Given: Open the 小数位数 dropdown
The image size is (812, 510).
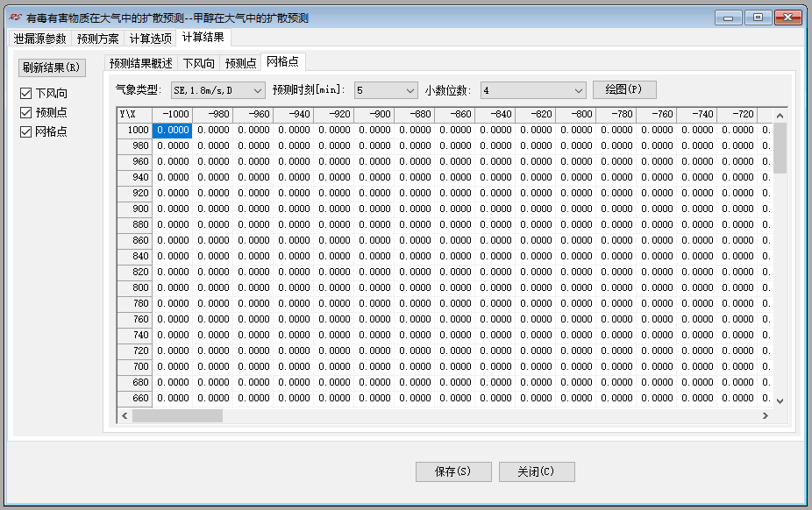Looking at the screenshot, I should [533, 90].
